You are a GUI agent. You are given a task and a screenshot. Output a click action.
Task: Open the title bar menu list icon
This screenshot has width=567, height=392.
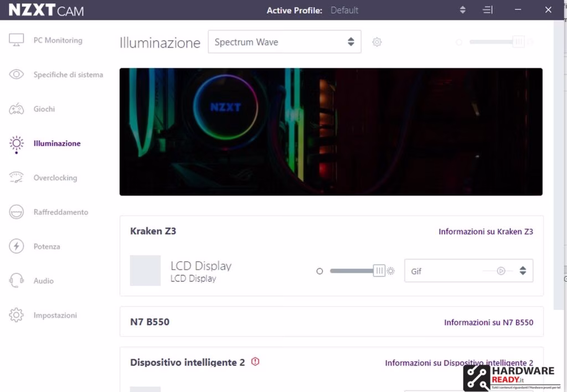point(488,10)
